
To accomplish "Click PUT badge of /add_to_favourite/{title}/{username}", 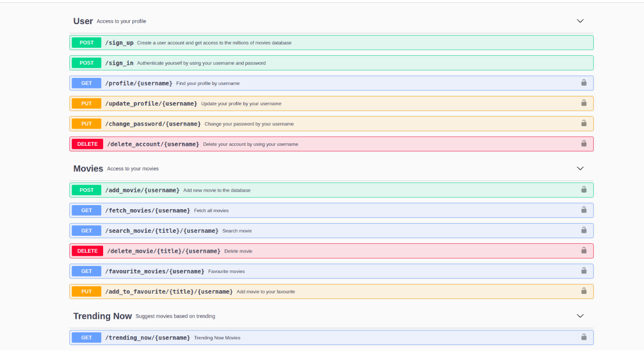I will [x=87, y=292].
